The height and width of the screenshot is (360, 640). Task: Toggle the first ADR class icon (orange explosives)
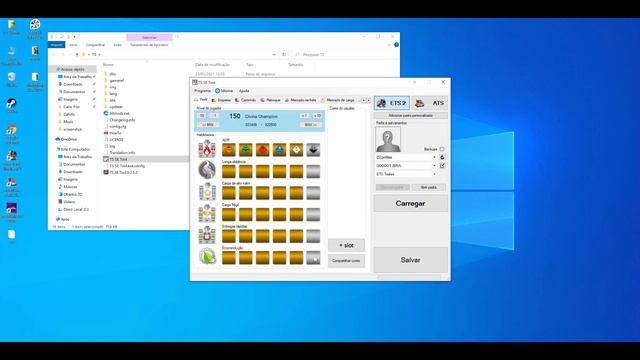[x=229, y=150]
